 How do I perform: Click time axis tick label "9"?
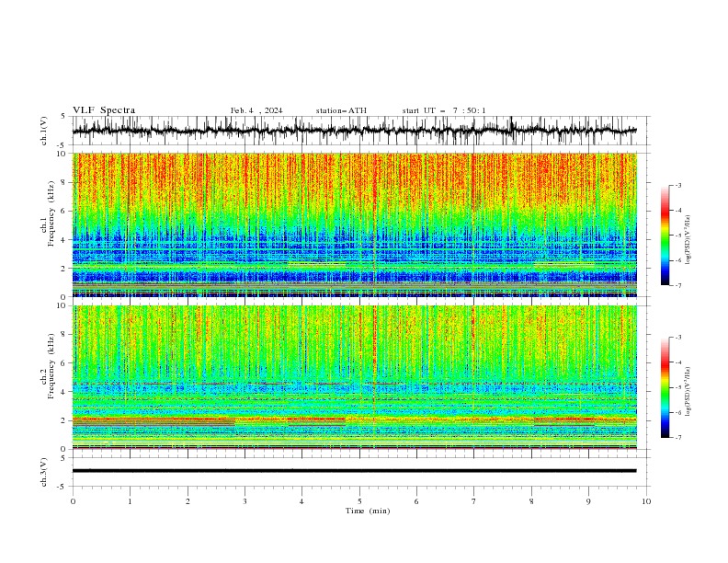point(588,501)
